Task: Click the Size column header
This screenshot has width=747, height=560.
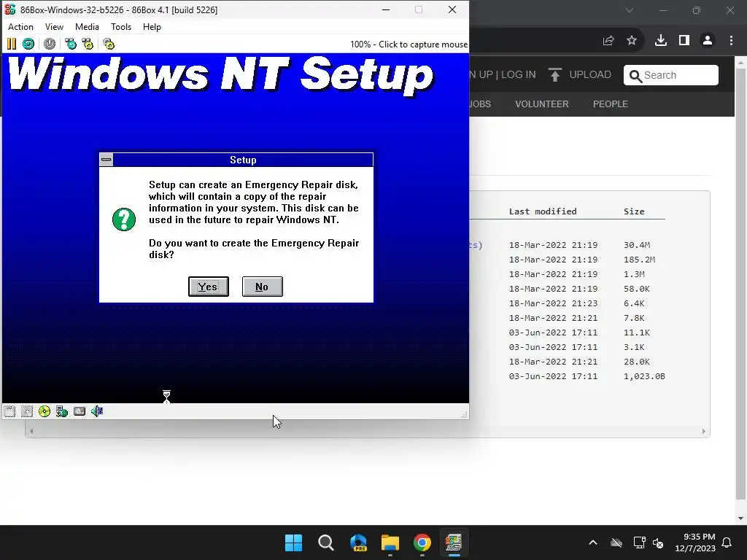Action: tap(634, 211)
